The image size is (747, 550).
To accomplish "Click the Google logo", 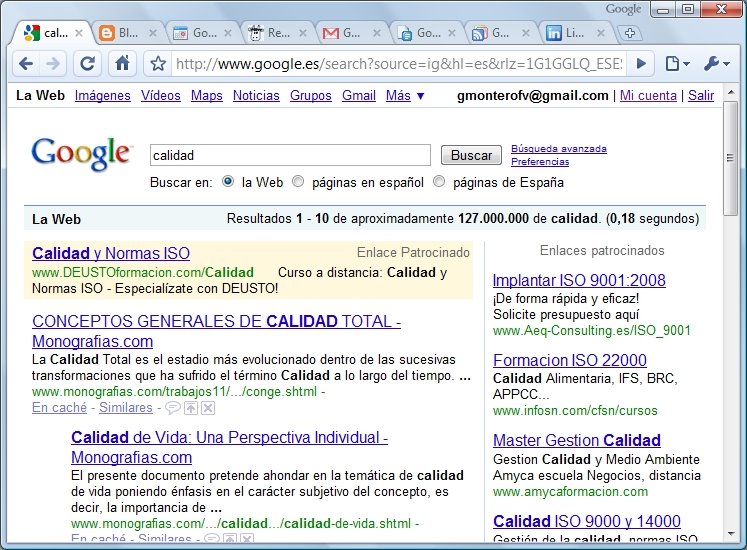I will (81, 153).
